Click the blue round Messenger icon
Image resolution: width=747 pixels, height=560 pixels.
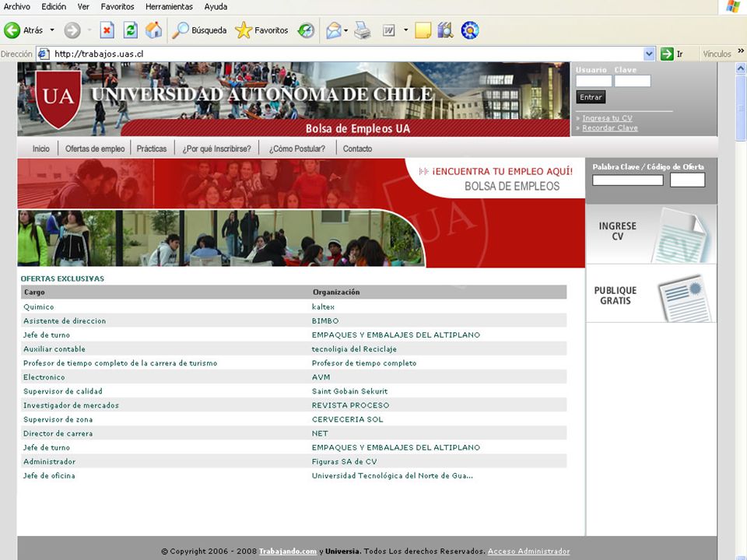click(x=470, y=30)
